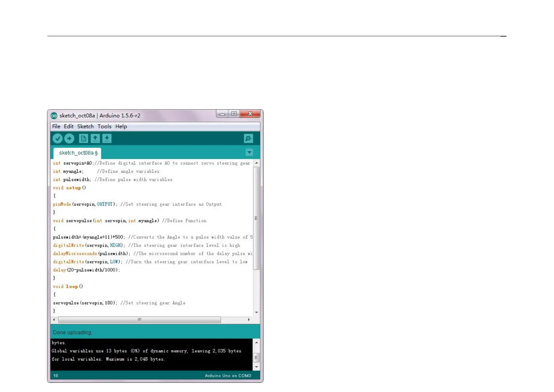Open the Help menu

click(121, 126)
